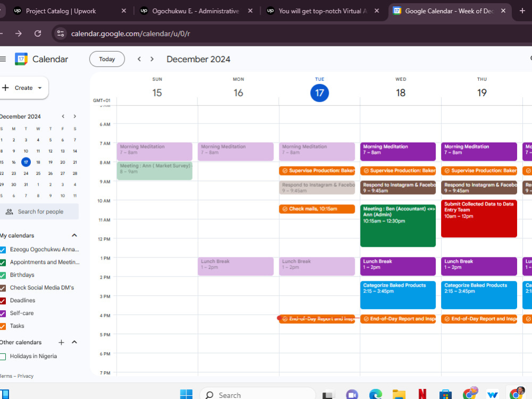Click Search for people field
532x399 pixels.
click(x=39, y=212)
